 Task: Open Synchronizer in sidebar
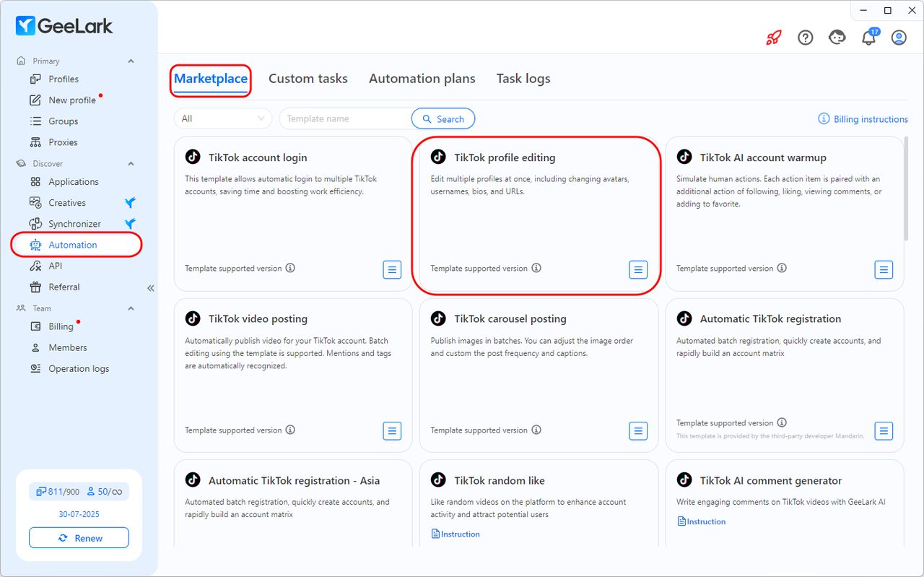tap(75, 224)
